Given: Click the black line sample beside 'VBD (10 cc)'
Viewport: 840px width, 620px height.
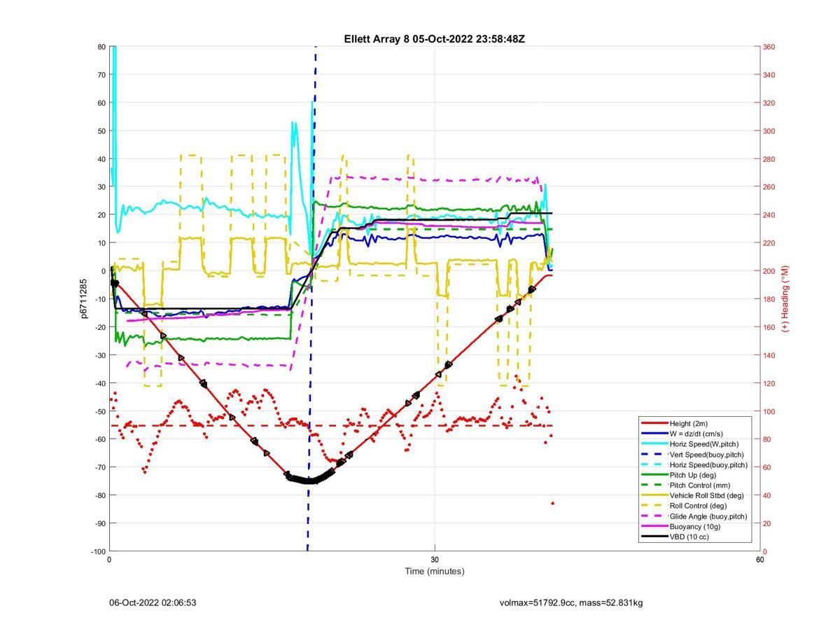Looking at the screenshot, I should [x=654, y=537].
